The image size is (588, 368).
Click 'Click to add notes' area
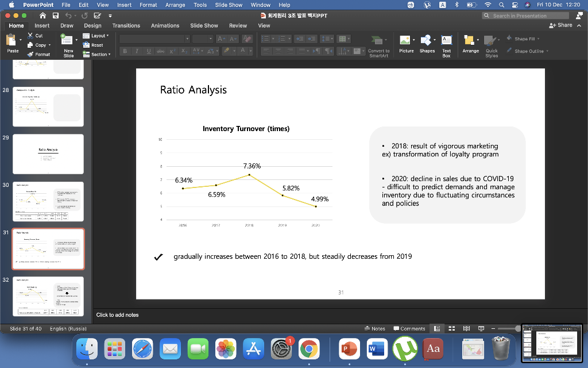tap(117, 315)
